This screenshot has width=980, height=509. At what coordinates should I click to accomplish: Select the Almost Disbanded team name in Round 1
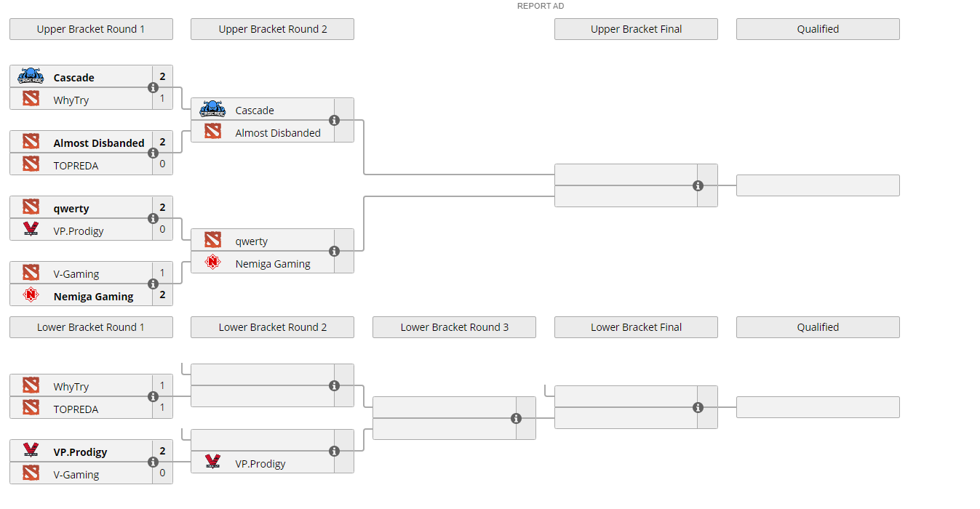click(x=99, y=143)
